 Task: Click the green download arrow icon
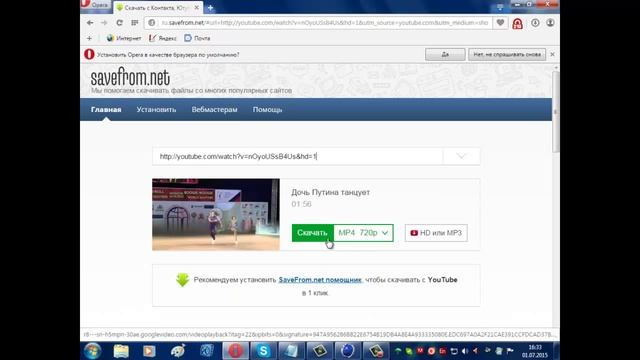tap(182, 280)
